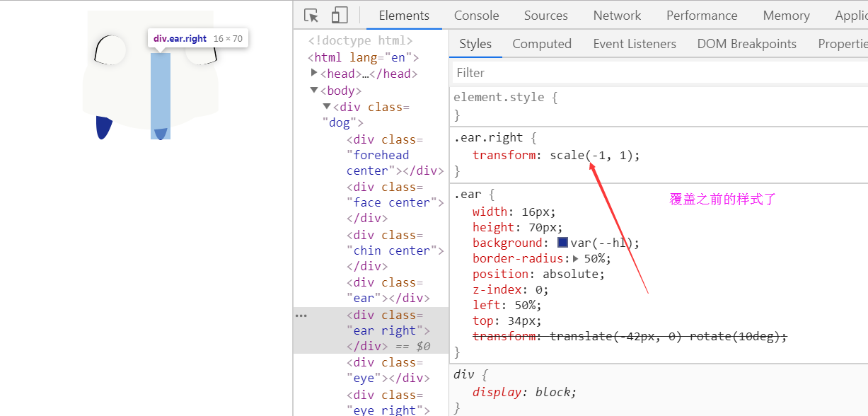Select the Styles sub-tab
The height and width of the screenshot is (416, 868).
tap(475, 44)
